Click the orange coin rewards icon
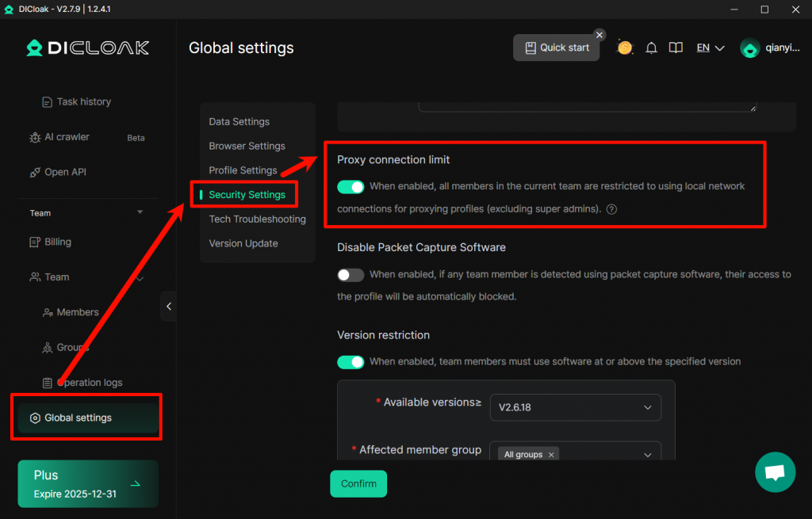Viewport: 812px width, 519px height. coord(625,48)
